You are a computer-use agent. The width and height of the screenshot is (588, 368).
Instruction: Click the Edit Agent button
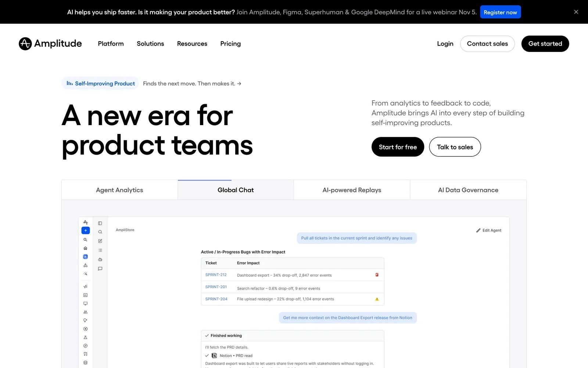(x=489, y=230)
